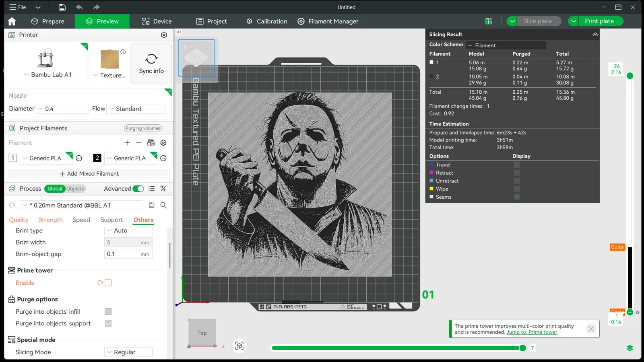Click the Purging volumes button

tap(143, 128)
